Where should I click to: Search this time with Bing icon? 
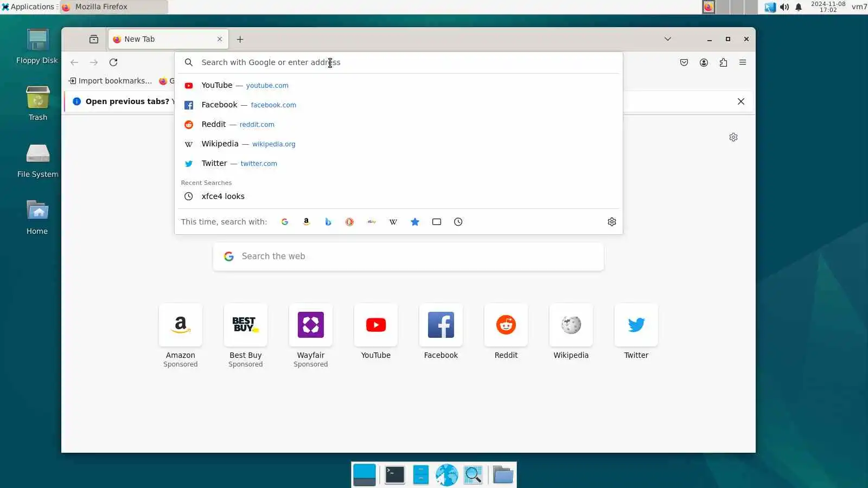[x=328, y=222]
